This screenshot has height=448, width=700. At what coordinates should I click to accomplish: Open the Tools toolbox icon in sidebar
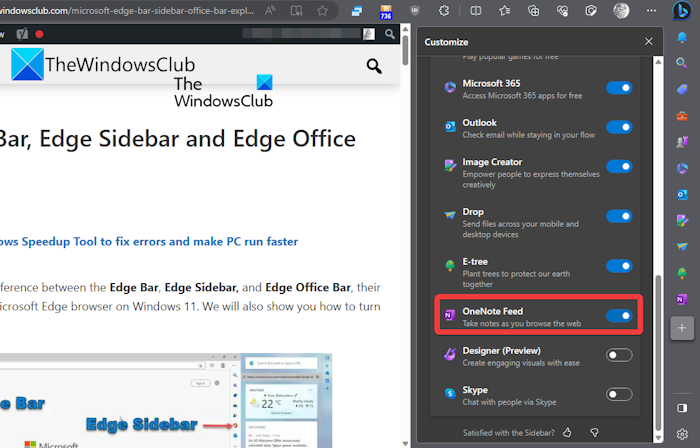(682, 116)
